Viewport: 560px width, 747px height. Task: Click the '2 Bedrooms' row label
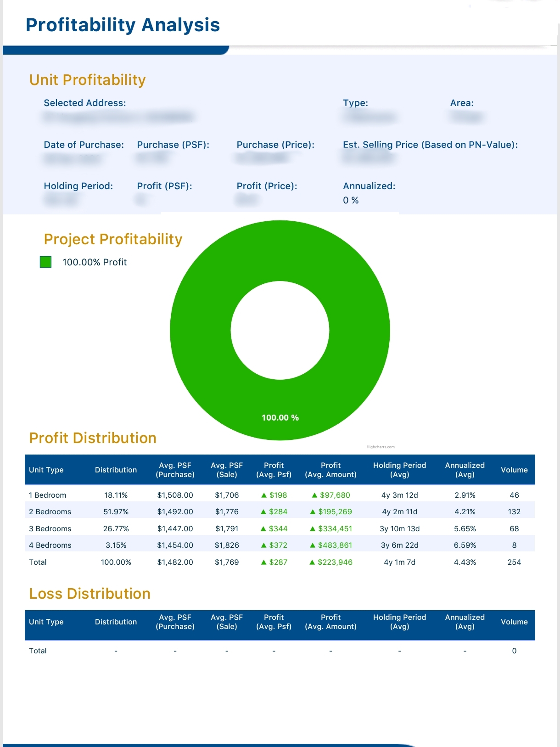point(50,512)
